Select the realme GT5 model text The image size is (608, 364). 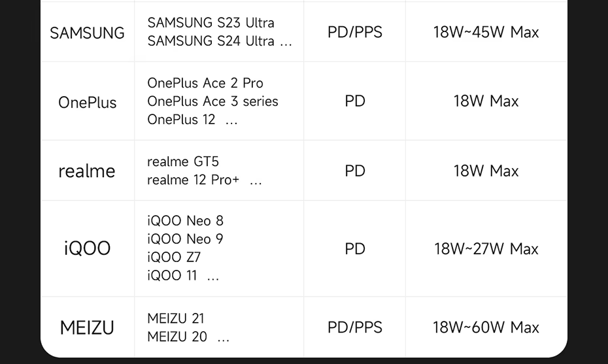pyautogui.click(x=182, y=161)
